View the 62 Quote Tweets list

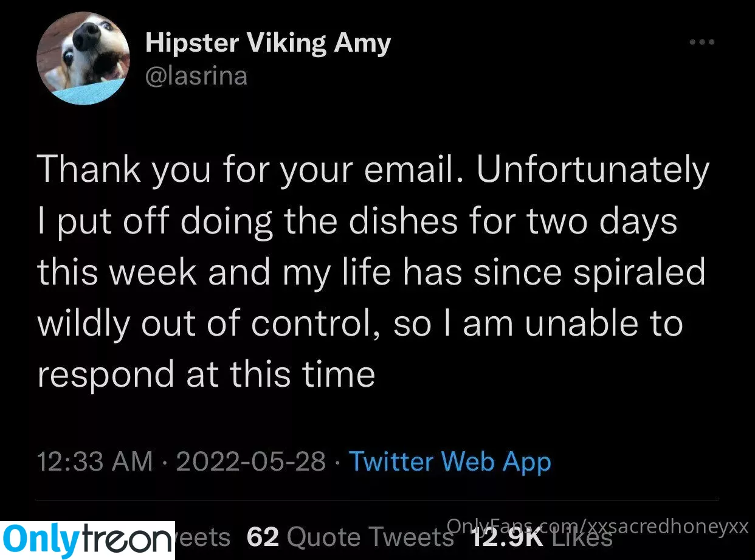(x=350, y=538)
